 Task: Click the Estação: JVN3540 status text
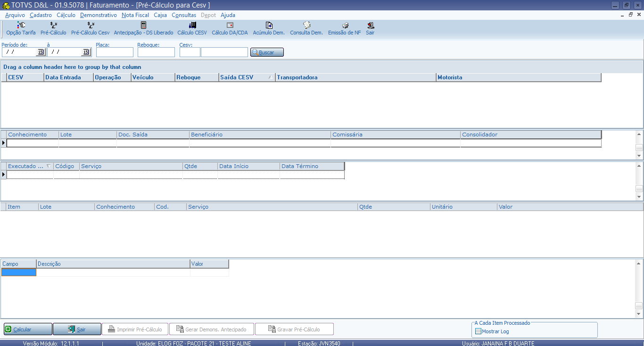tap(319, 343)
